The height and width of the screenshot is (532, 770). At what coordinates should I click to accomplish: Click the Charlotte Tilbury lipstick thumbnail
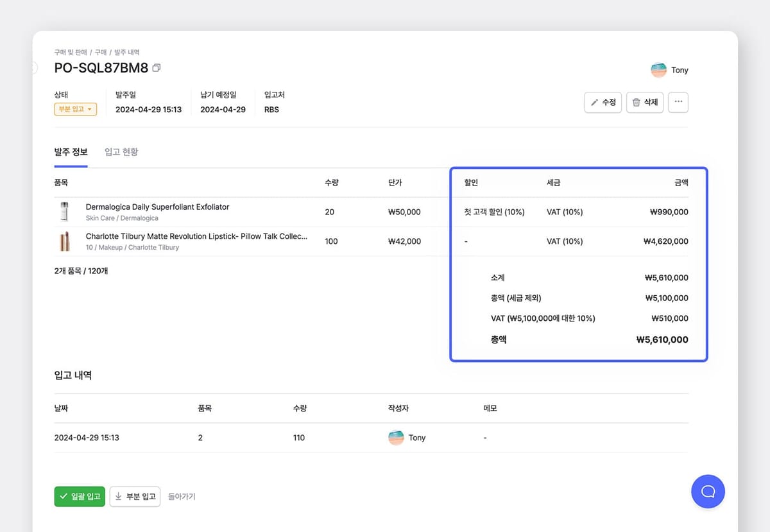coord(64,241)
